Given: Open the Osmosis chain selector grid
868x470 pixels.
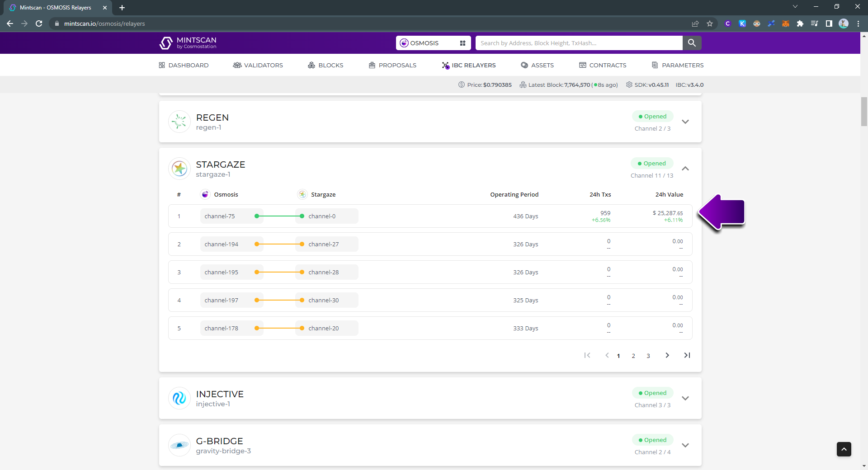Looking at the screenshot, I should (x=462, y=43).
